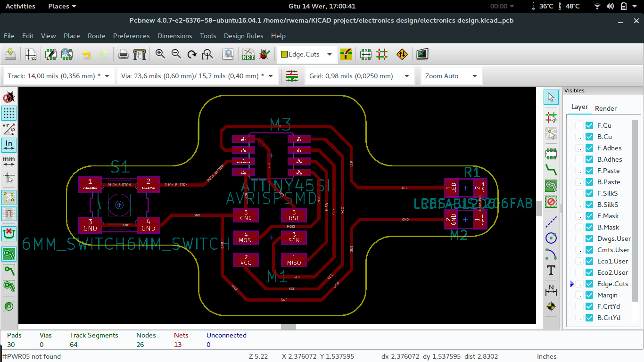This screenshot has width=644, height=362.
Task: Expand the Zoom Auto dropdown
Action: click(x=476, y=76)
